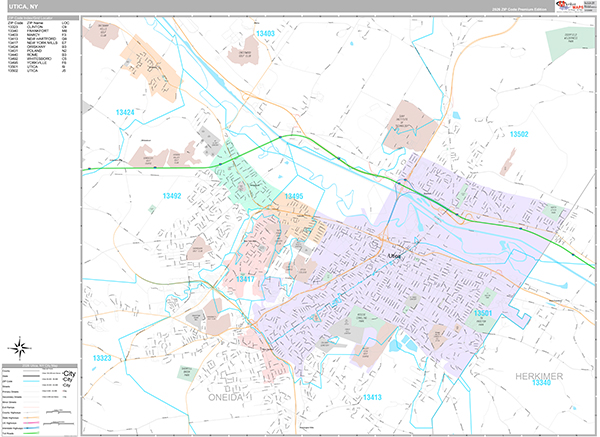Screen dimensions: 600x437
Task: Click the 13323 ZIP code label
Action: (x=98, y=357)
